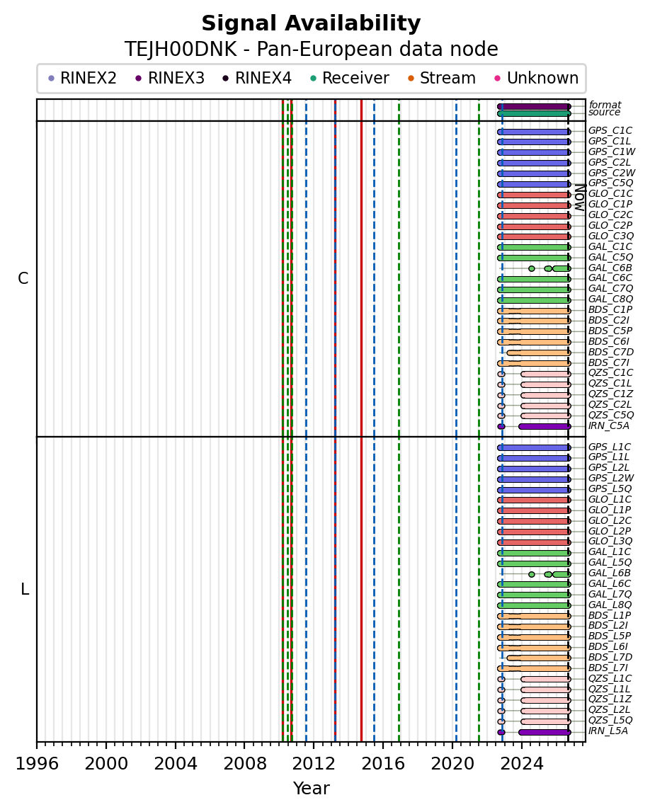This screenshot has width=650, height=812.
Task: Click the Now marker label
Action: click(x=580, y=198)
